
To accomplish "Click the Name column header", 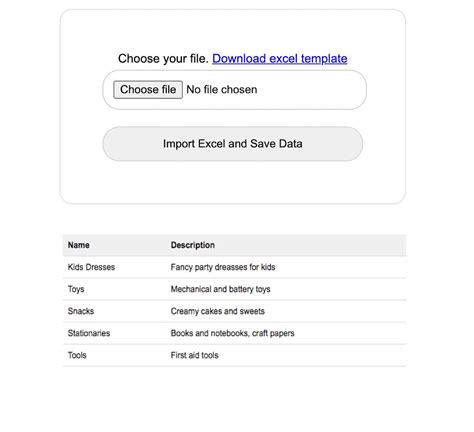I will [79, 245].
